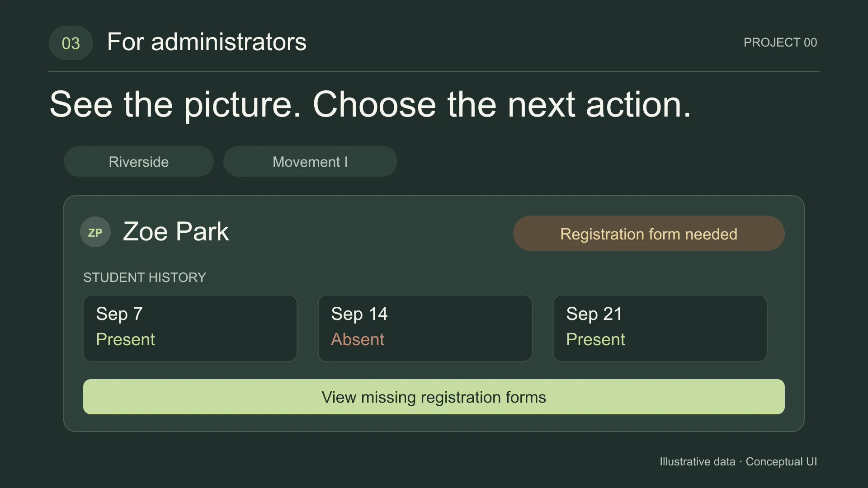868x488 pixels.
Task: Open the Sep 7 attendance card
Action: point(190,328)
